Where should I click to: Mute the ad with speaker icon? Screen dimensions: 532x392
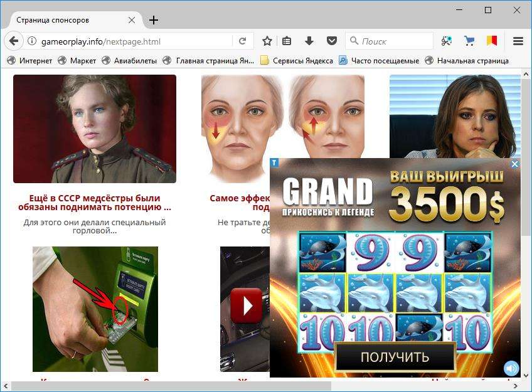(x=511, y=368)
